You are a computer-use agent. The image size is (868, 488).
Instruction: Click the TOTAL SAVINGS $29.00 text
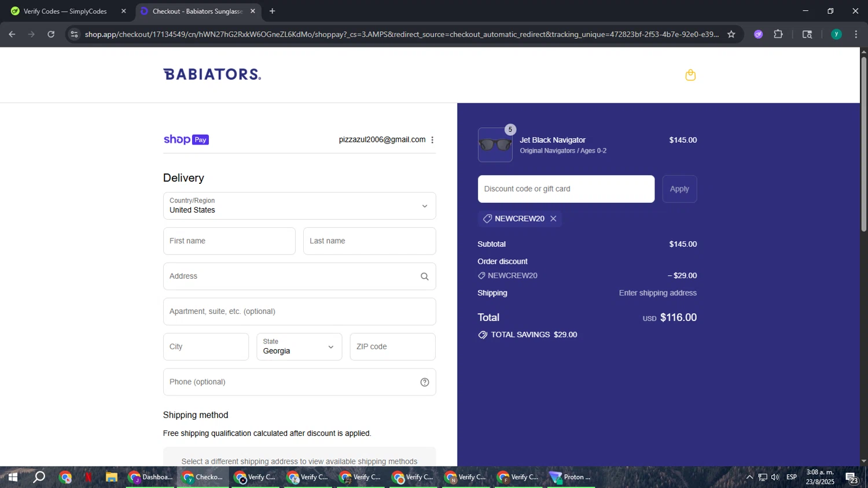pos(534,335)
